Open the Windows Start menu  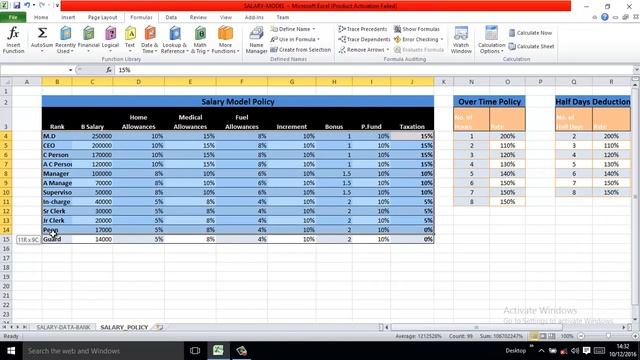(x=11, y=351)
